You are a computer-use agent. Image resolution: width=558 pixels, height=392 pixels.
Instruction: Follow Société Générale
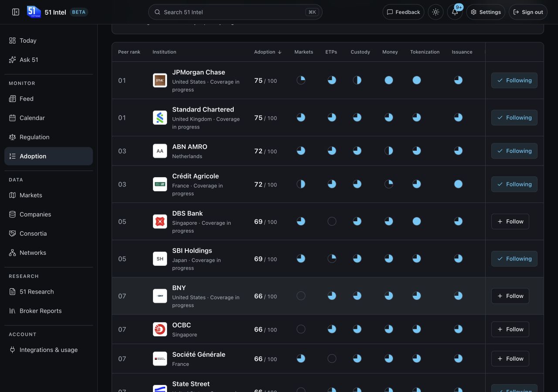click(x=510, y=358)
